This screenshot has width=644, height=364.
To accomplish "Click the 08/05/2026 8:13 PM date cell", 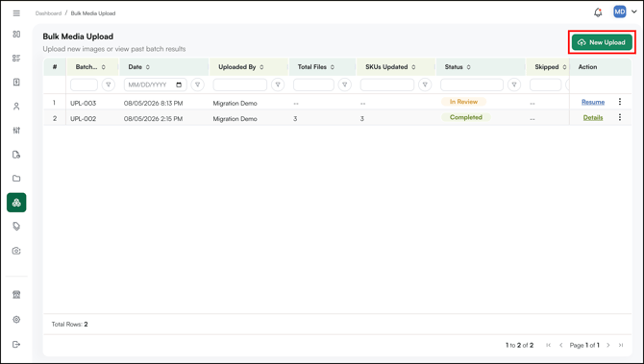I will pyautogui.click(x=153, y=103).
